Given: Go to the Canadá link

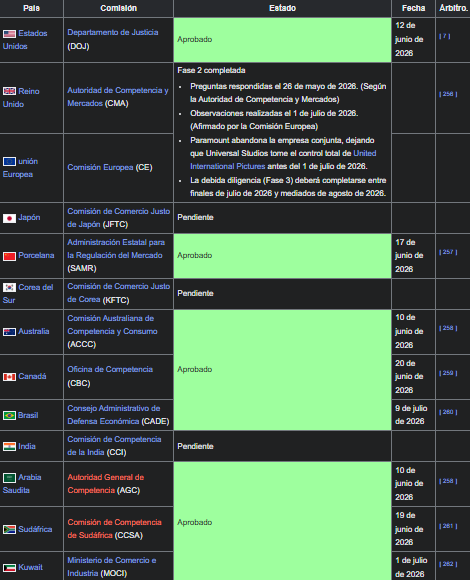Looking at the screenshot, I should (32, 376).
